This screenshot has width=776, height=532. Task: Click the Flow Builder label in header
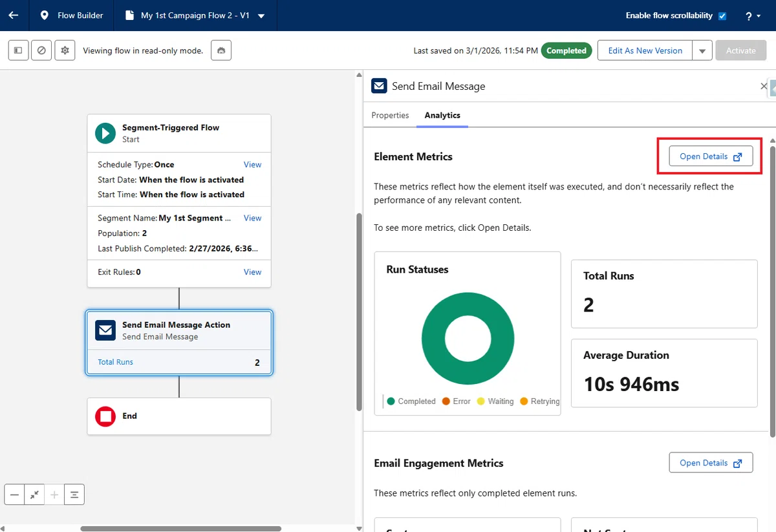pyautogui.click(x=80, y=16)
